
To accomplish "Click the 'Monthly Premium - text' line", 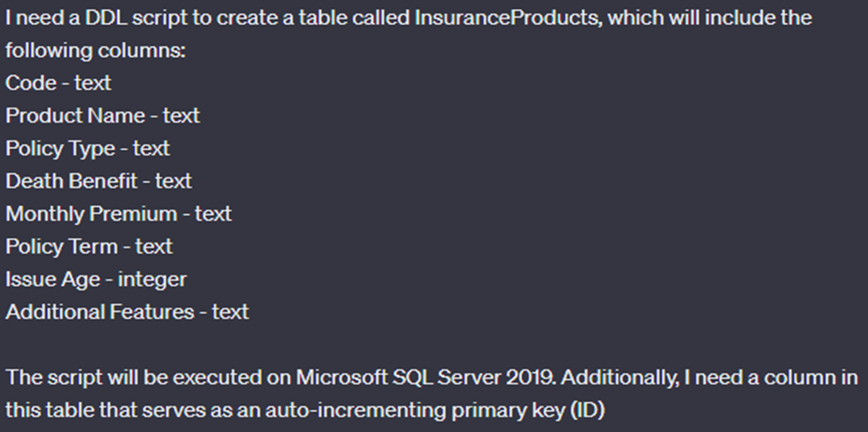I will click(118, 214).
